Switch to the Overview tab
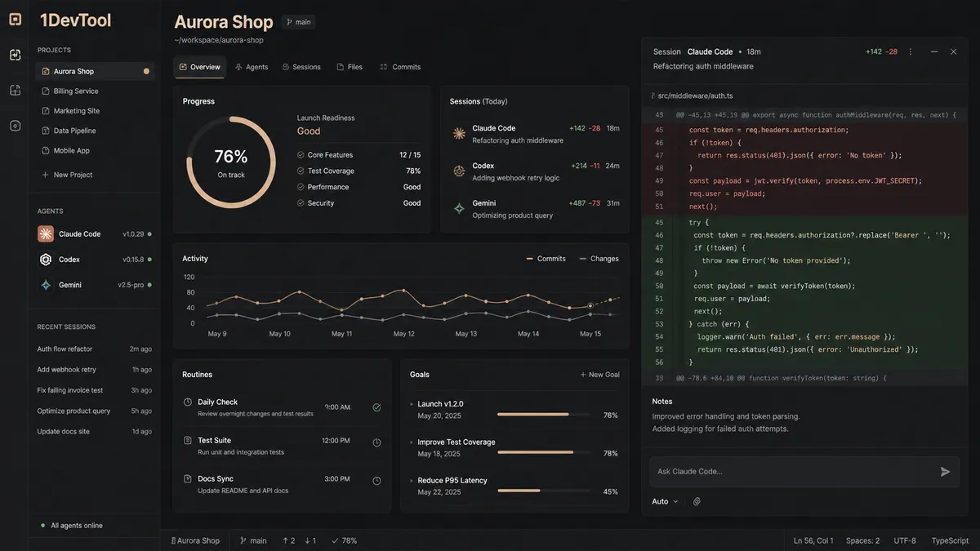Viewport: 980px width, 551px height. point(199,67)
